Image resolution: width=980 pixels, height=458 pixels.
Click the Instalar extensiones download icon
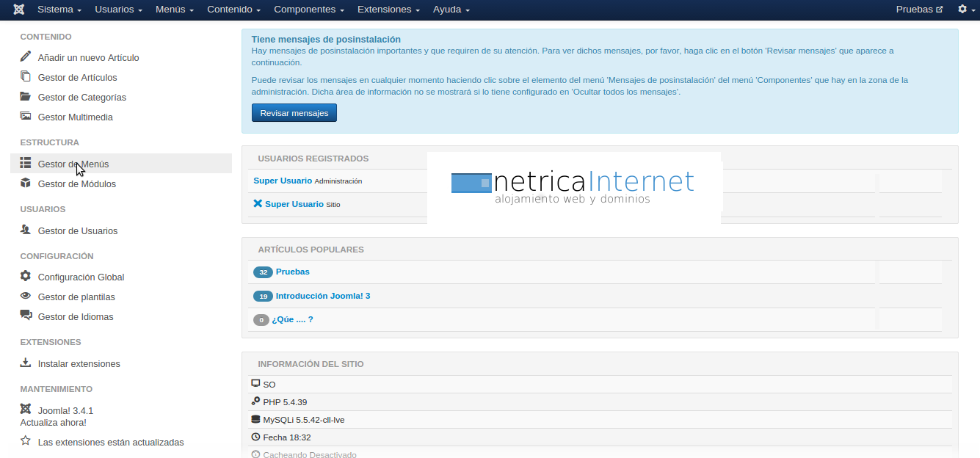point(26,363)
